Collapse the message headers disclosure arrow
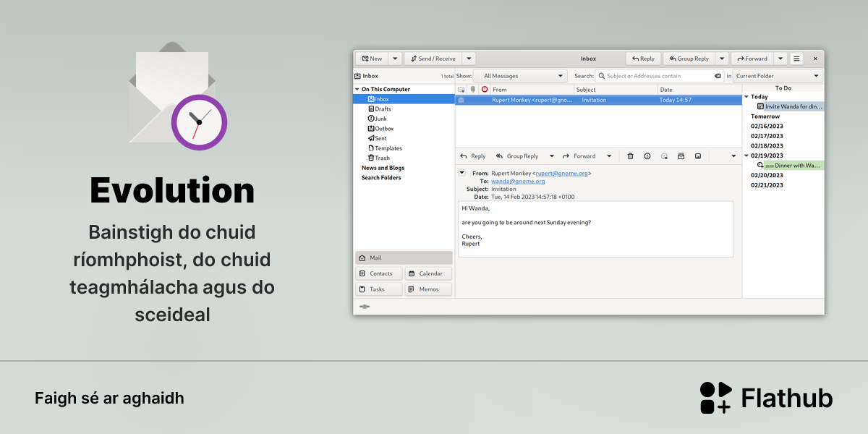 [462, 172]
